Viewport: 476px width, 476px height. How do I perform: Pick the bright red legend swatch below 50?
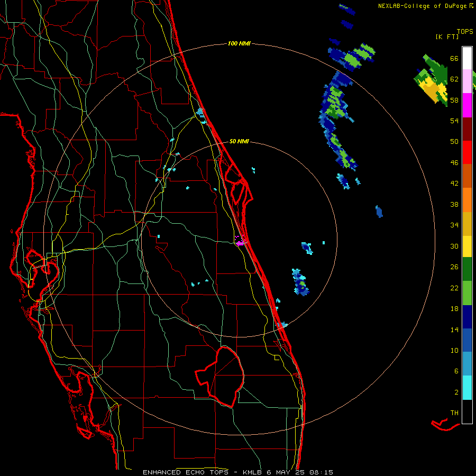467,152
